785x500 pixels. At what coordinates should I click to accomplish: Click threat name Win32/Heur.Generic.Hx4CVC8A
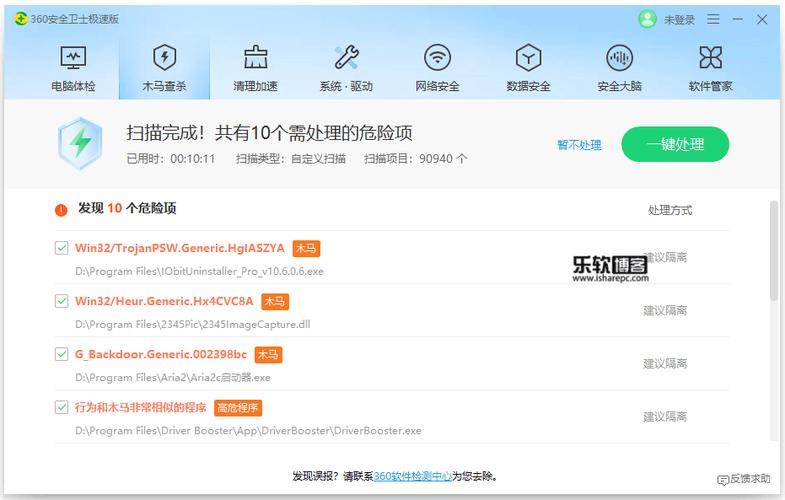point(164,301)
